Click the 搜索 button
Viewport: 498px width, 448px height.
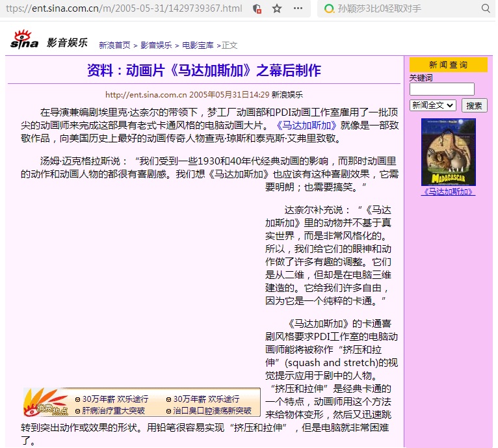(x=474, y=105)
